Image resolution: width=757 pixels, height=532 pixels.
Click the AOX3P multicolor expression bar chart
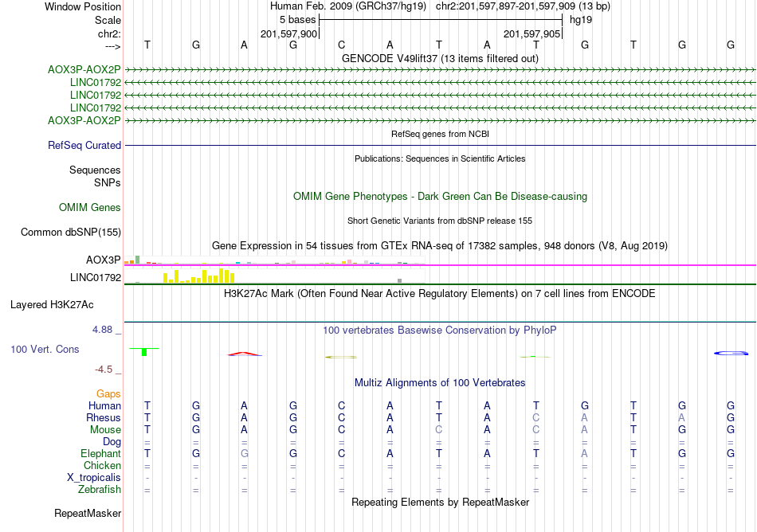coord(274,261)
